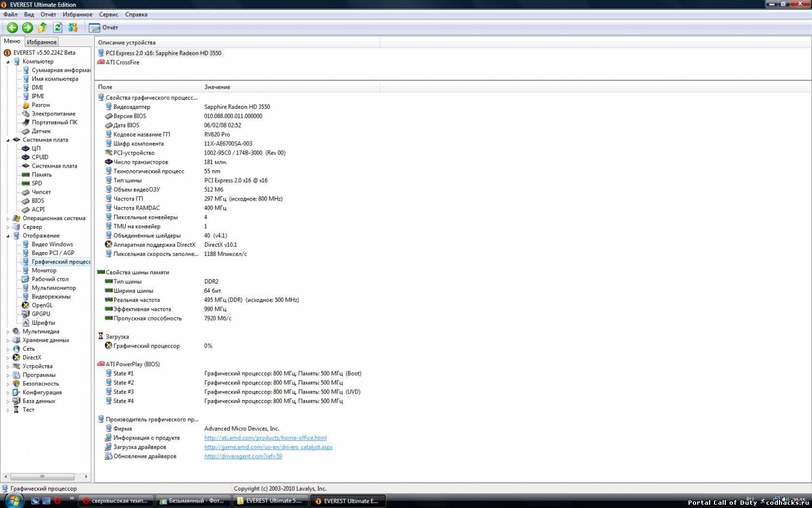Screen dimensions: 812x508
Task: Open the Вид menu
Action: (x=29, y=15)
